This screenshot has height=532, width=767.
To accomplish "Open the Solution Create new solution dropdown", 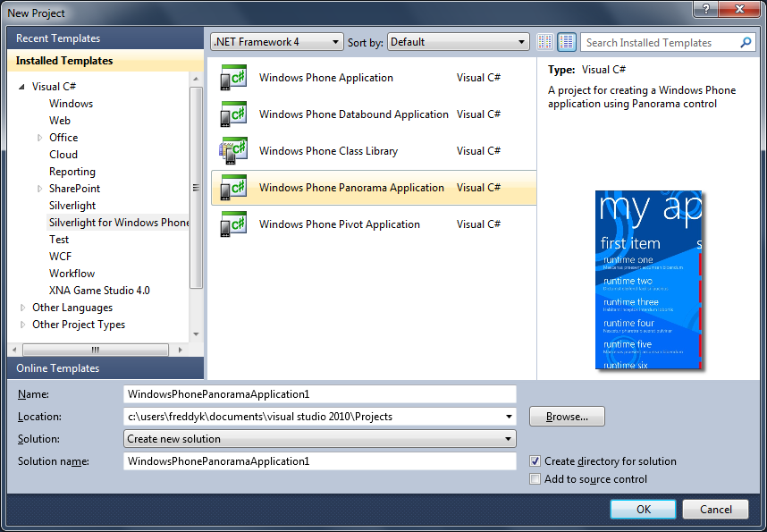I will click(x=320, y=439).
